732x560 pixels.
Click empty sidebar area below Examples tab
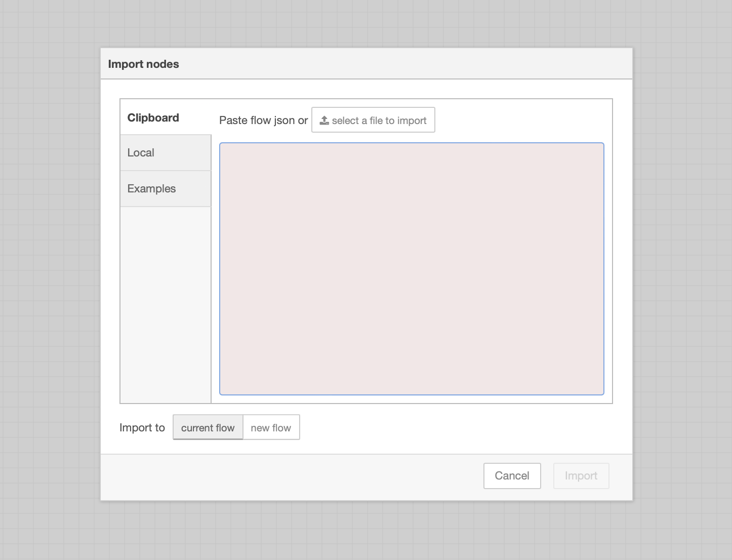point(166,304)
